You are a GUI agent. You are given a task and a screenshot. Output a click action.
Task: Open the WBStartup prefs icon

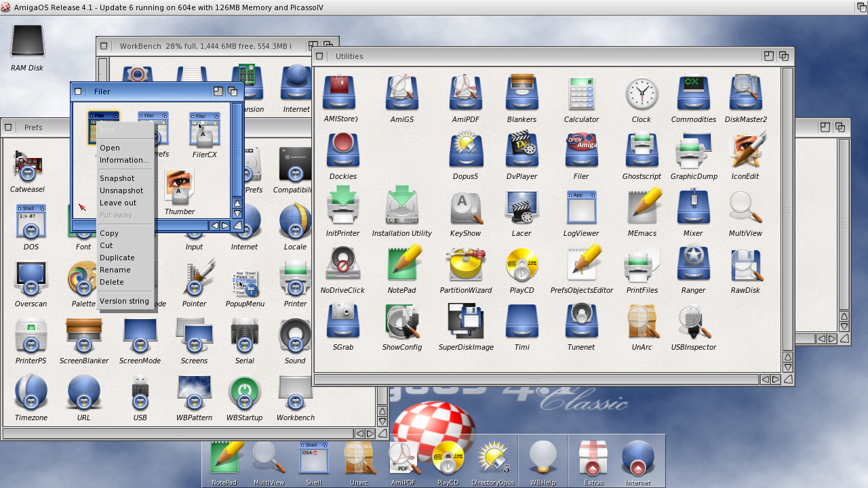click(244, 393)
